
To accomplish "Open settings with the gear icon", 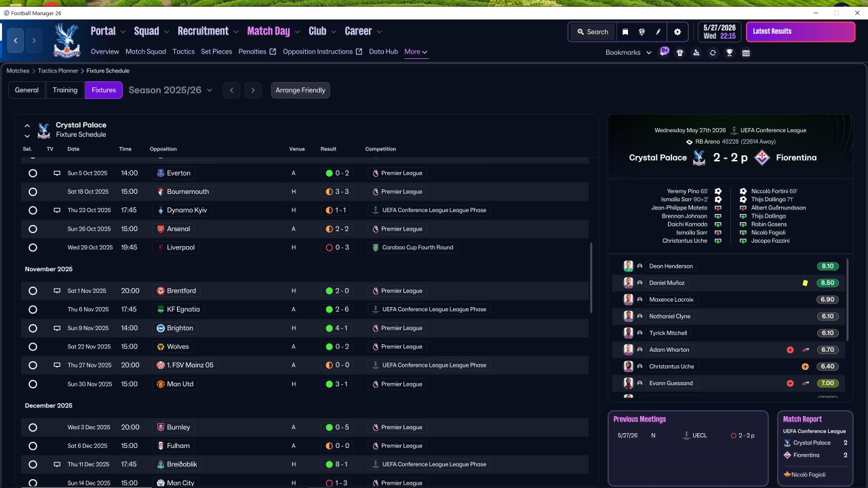I will click(677, 32).
